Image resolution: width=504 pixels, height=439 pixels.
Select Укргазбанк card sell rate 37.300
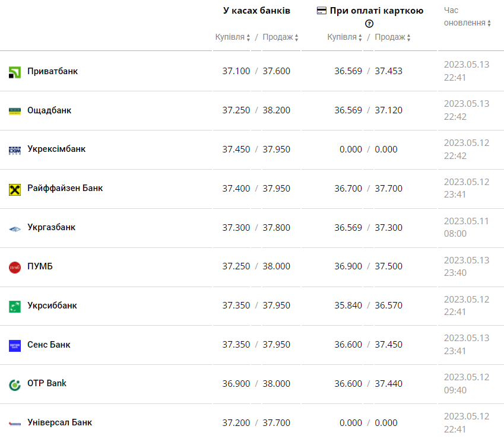pyautogui.click(x=389, y=228)
